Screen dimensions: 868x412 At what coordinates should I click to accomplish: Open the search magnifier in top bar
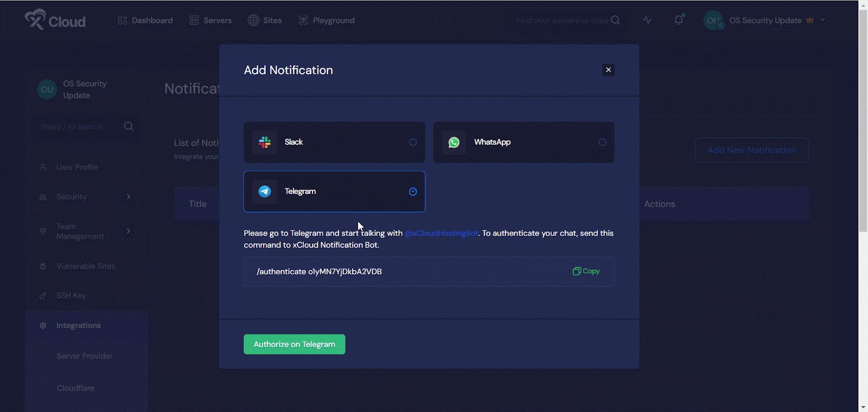tap(615, 20)
